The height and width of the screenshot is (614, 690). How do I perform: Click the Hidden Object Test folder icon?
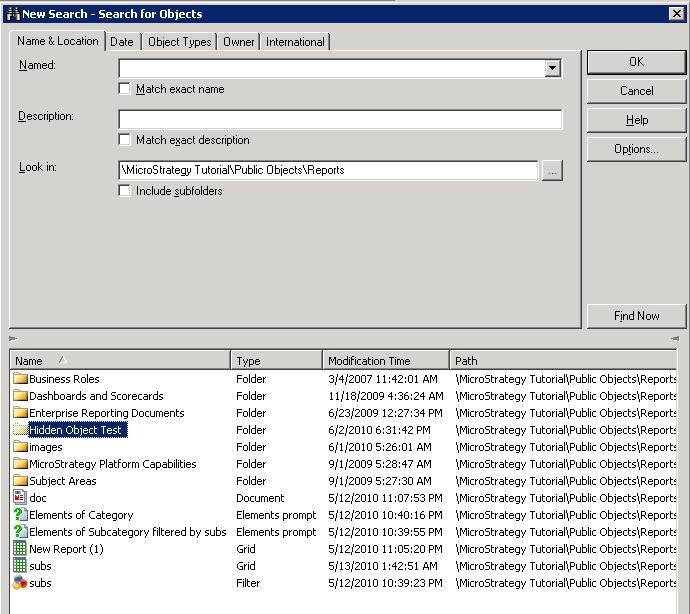coord(20,430)
